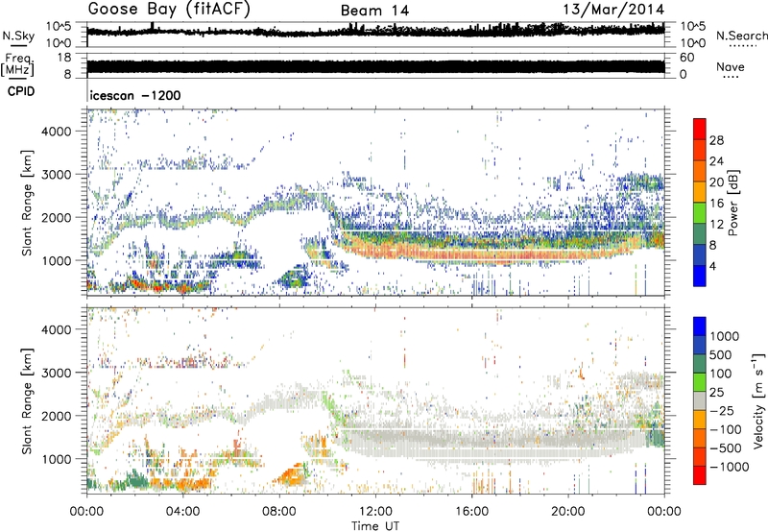
Task: Click the -1000 tick on the velocity colorbar
Action: click(x=730, y=467)
